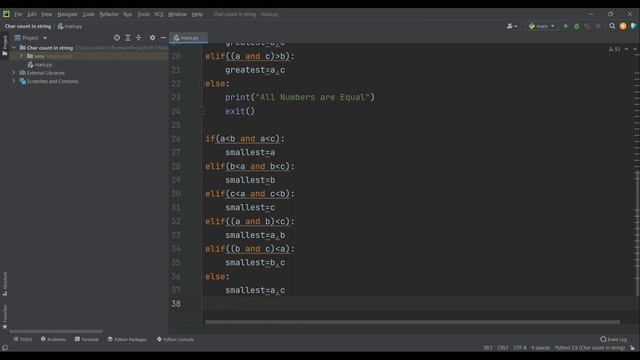This screenshot has width=640, height=360.
Task: Open the Python Console tool window
Action: (x=176, y=339)
